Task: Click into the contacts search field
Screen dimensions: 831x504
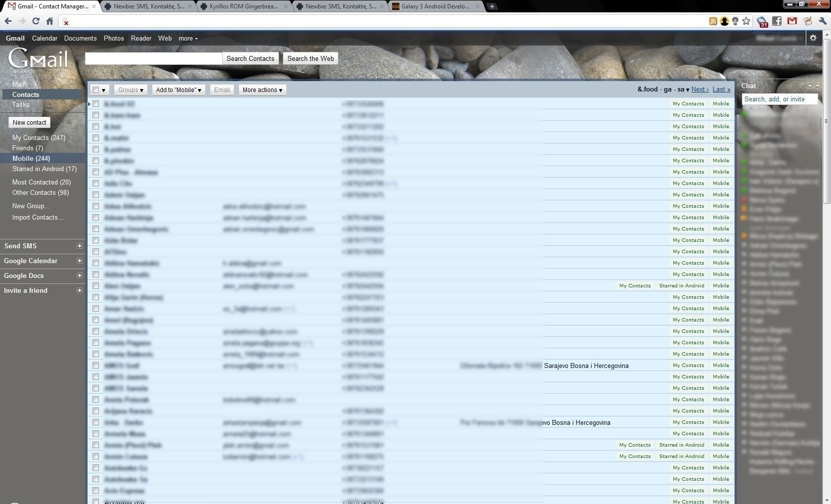Action: coord(153,58)
